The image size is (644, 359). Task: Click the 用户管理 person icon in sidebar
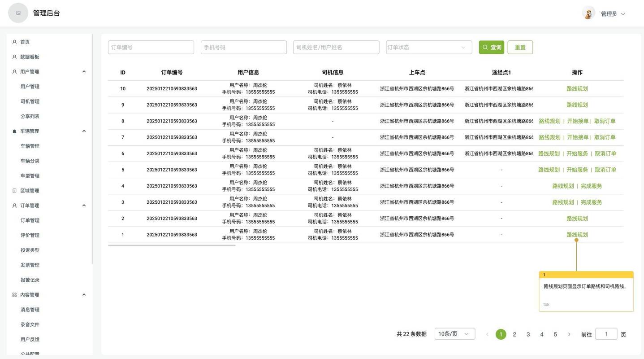pos(14,71)
